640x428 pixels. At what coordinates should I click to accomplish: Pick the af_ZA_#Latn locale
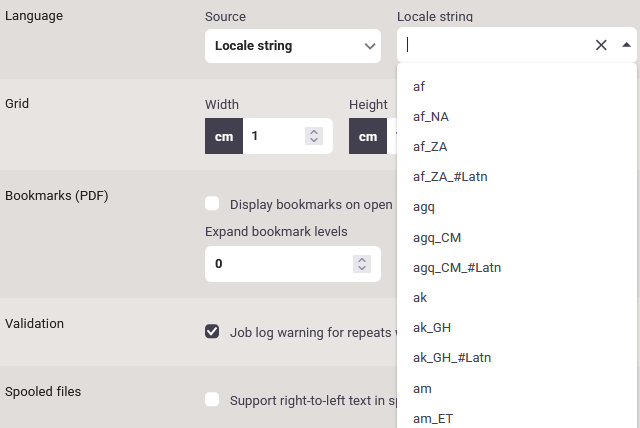[450, 177]
